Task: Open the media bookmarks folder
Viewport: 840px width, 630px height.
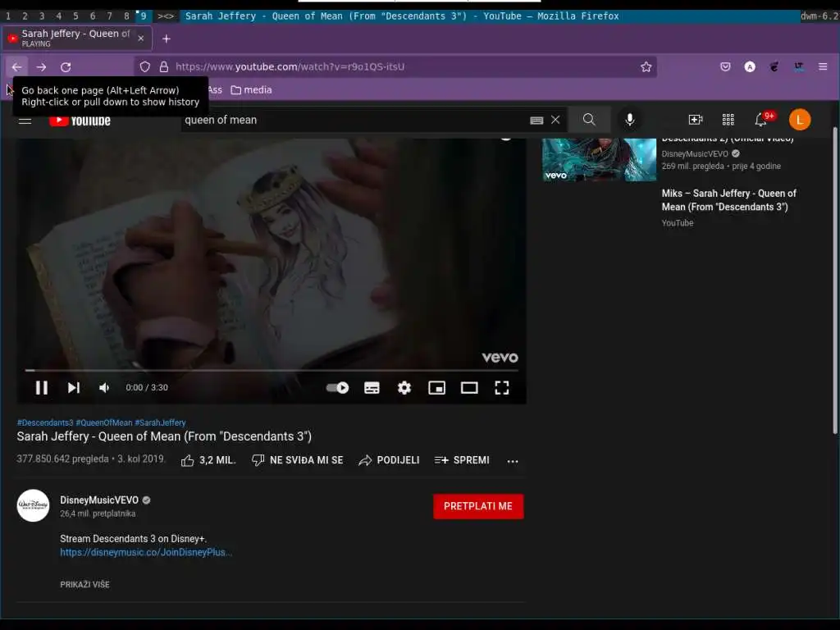Action: tap(251, 90)
